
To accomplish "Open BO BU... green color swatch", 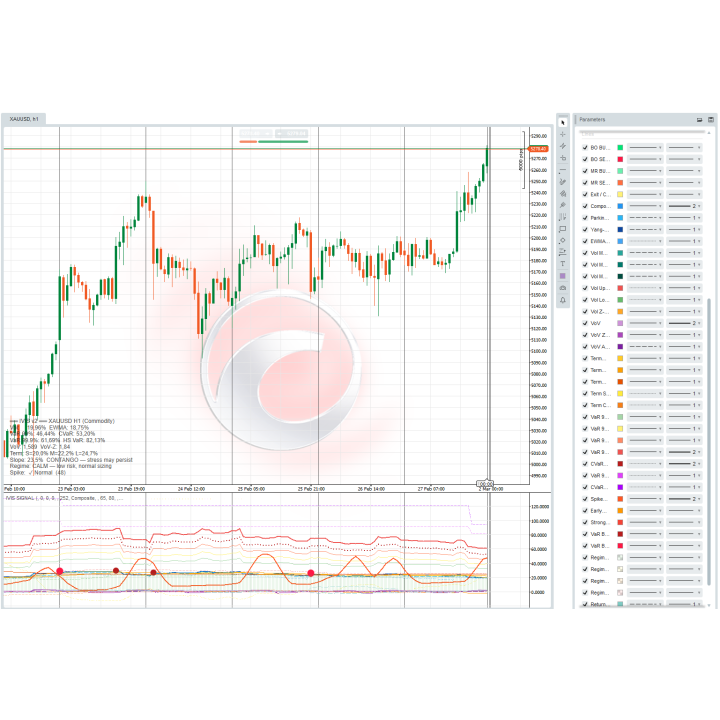I will click(x=620, y=147).
